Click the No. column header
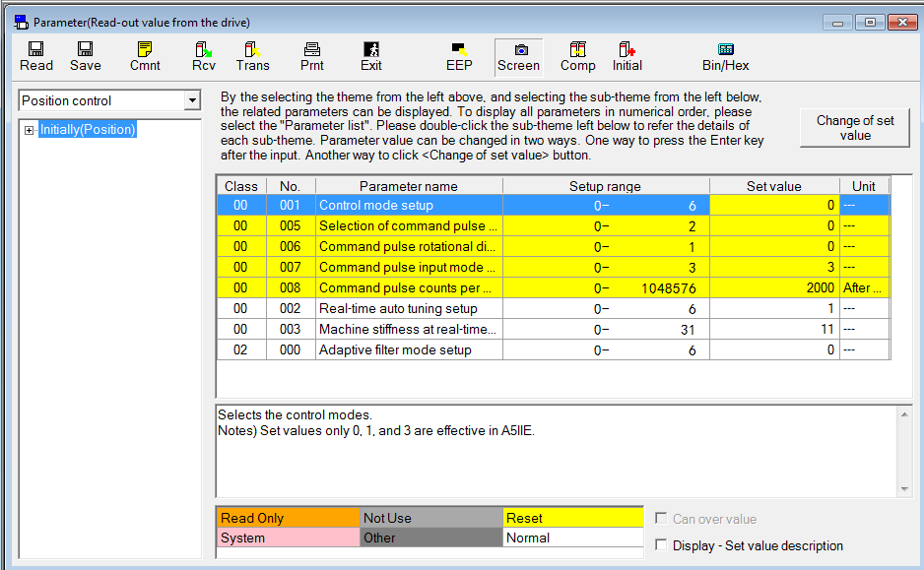924x570 pixels. coord(291,186)
